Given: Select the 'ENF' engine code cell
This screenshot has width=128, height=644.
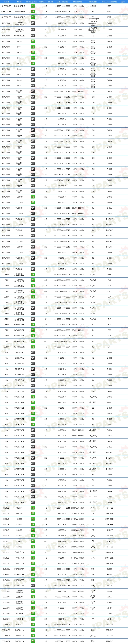Looking at the screenshot, I should point(109,302).
